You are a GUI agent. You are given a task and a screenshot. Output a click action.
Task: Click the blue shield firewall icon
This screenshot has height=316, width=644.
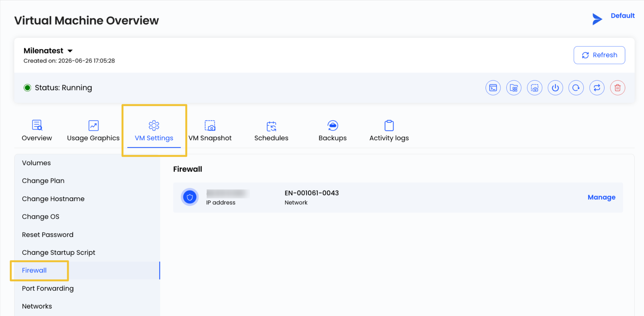190,197
